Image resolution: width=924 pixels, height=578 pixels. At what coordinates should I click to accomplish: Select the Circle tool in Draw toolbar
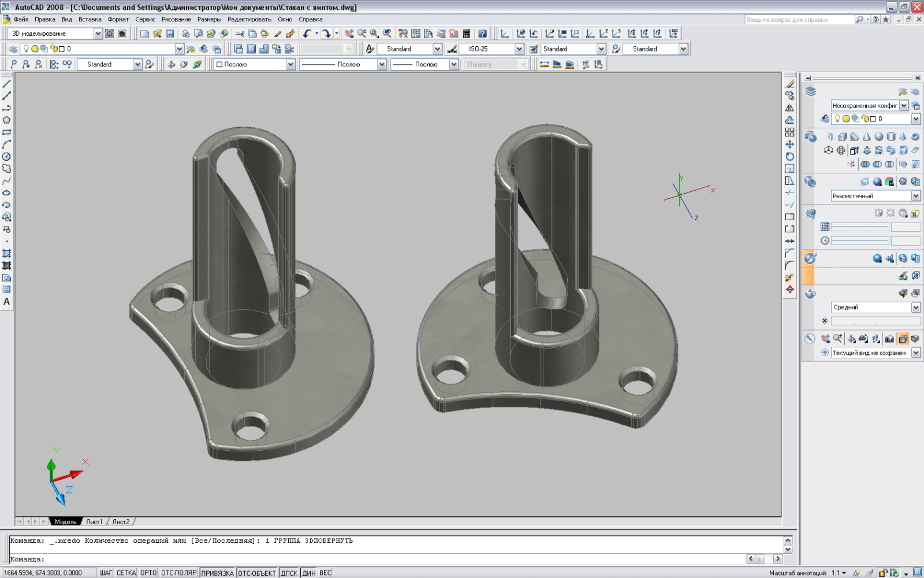(x=7, y=157)
